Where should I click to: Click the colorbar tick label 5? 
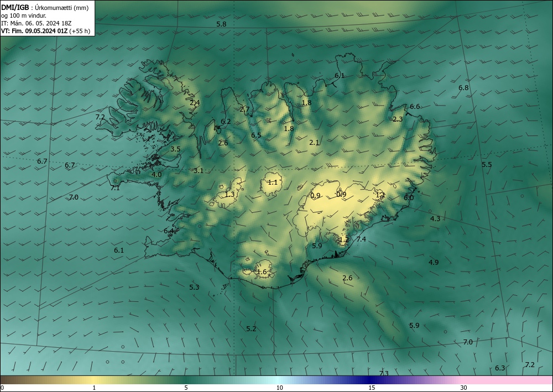coord(186,388)
